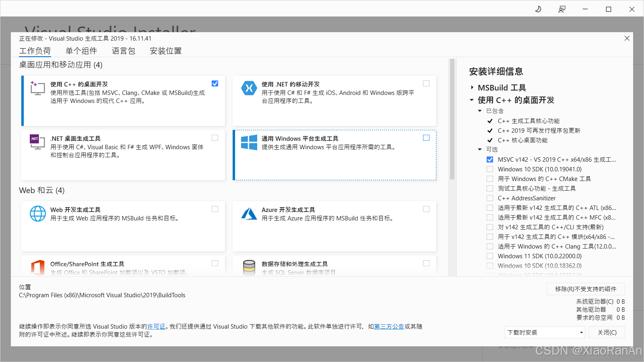Check the .NET desktop build tools workload
The image size is (644, 362).
coord(215,138)
